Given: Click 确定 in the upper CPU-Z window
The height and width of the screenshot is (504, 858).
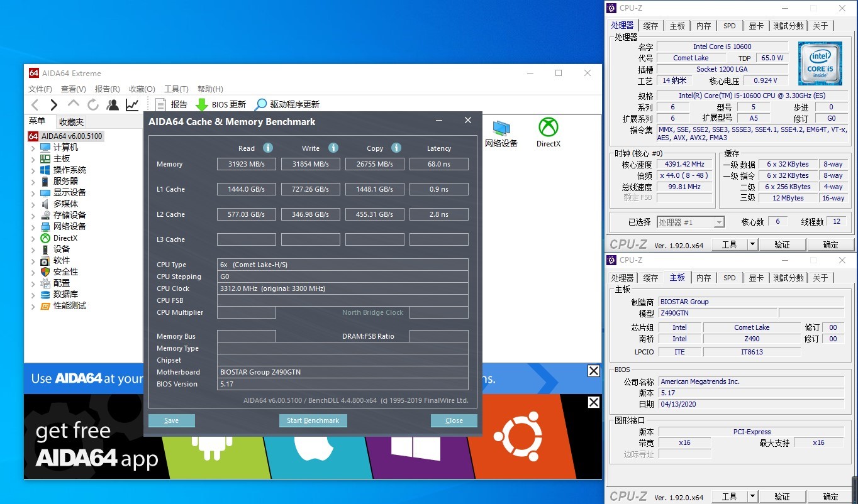Looking at the screenshot, I should point(830,244).
